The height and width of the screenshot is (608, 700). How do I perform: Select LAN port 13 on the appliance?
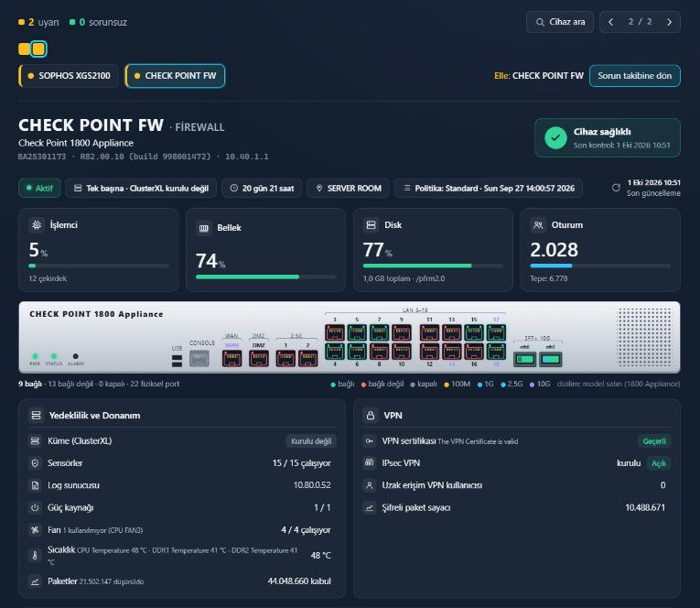coord(452,332)
